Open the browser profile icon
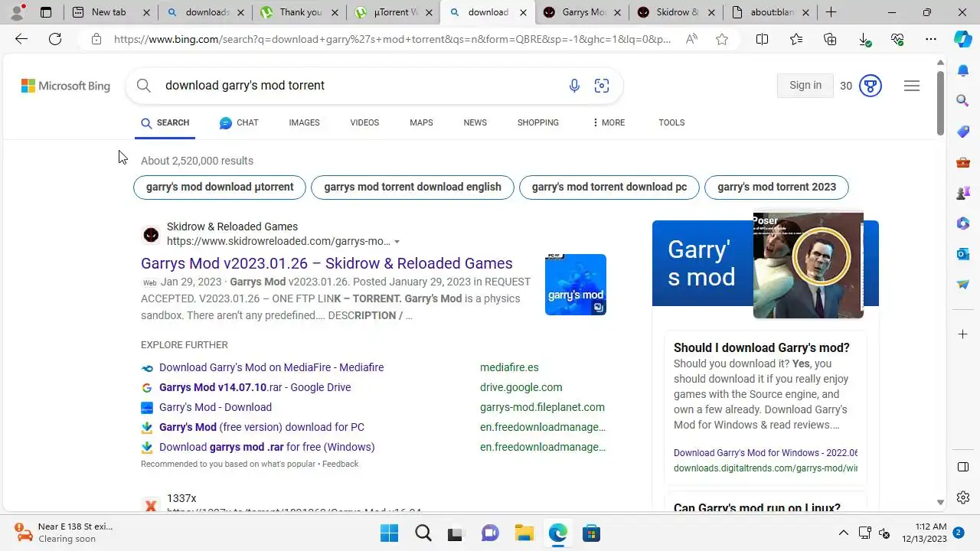Viewport: 980px width, 551px height. coord(17,12)
